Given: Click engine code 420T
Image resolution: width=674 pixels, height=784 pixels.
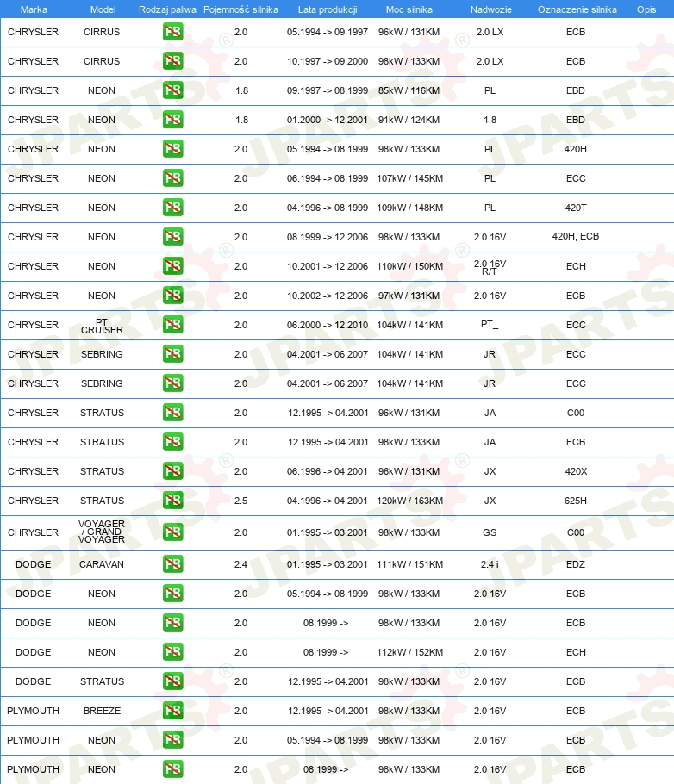Looking at the screenshot, I should pos(576,208).
